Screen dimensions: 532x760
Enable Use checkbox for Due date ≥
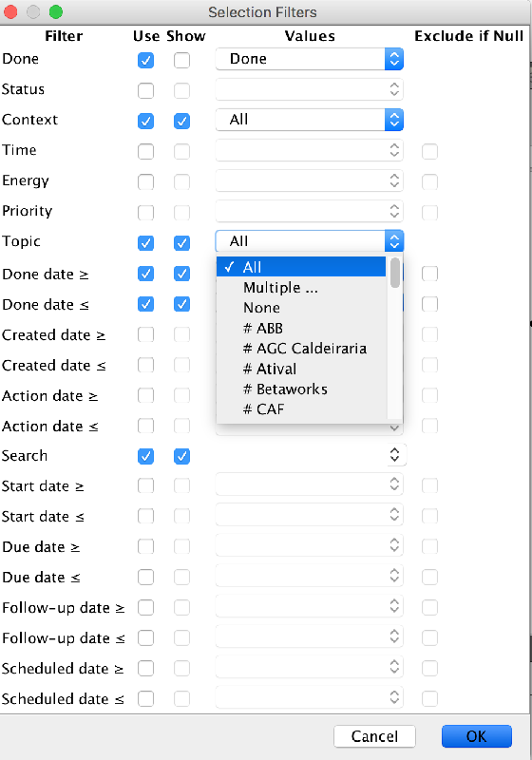[146, 547]
